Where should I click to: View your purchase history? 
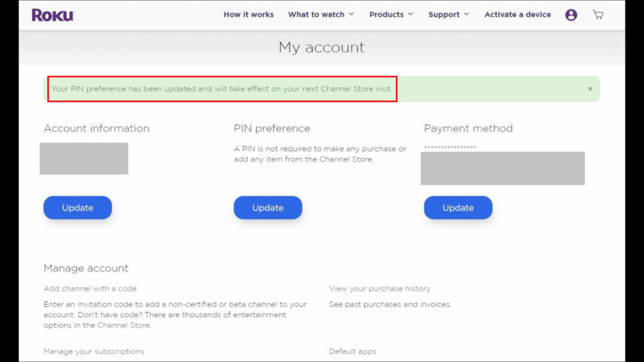click(x=380, y=289)
